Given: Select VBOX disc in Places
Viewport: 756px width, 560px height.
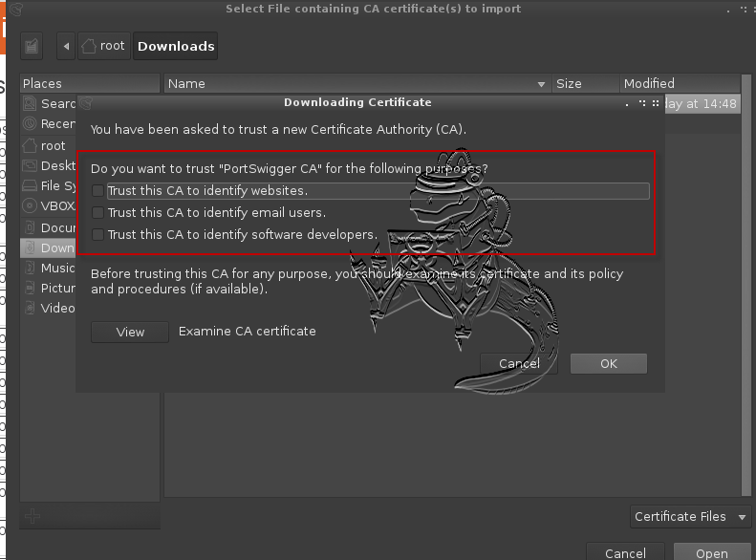Looking at the screenshot, I should pos(49,206).
